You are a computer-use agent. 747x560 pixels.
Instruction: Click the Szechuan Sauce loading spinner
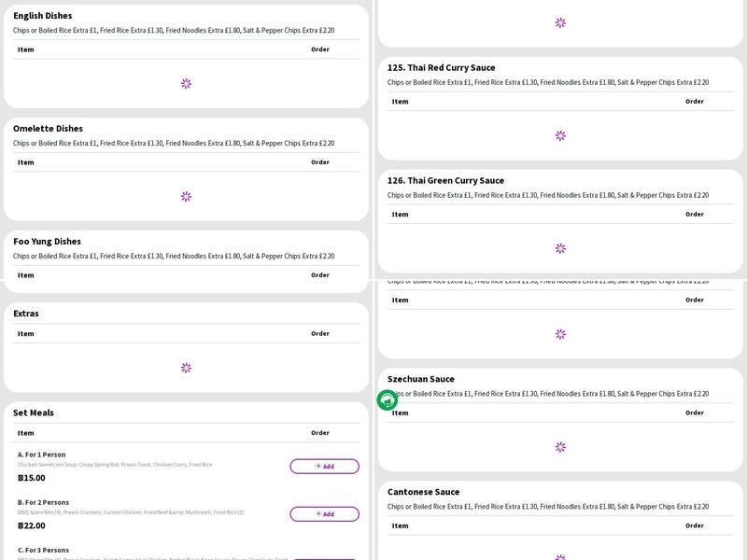pyautogui.click(x=560, y=447)
